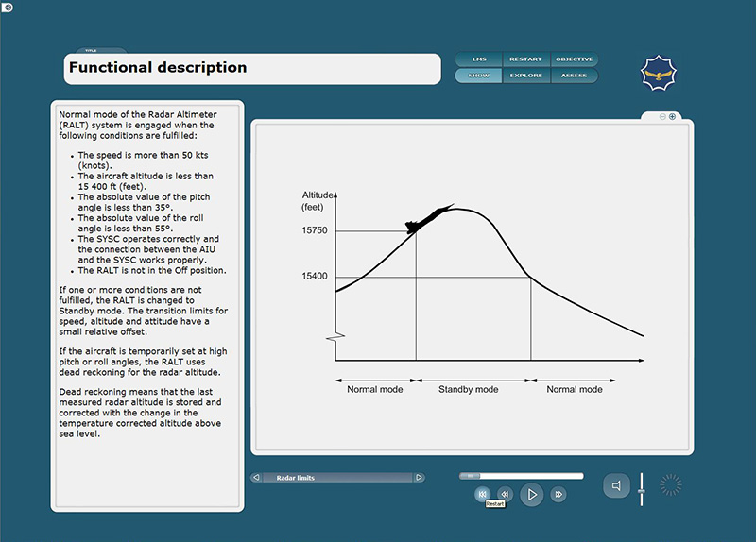Zoom out the diagram with minus icon
The width and height of the screenshot is (756, 542).
(x=662, y=116)
